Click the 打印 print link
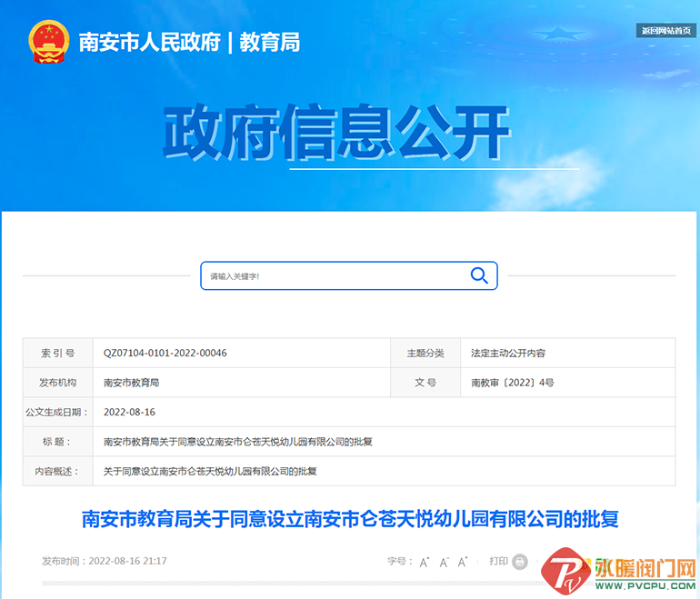700x599 pixels. (499, 561)
